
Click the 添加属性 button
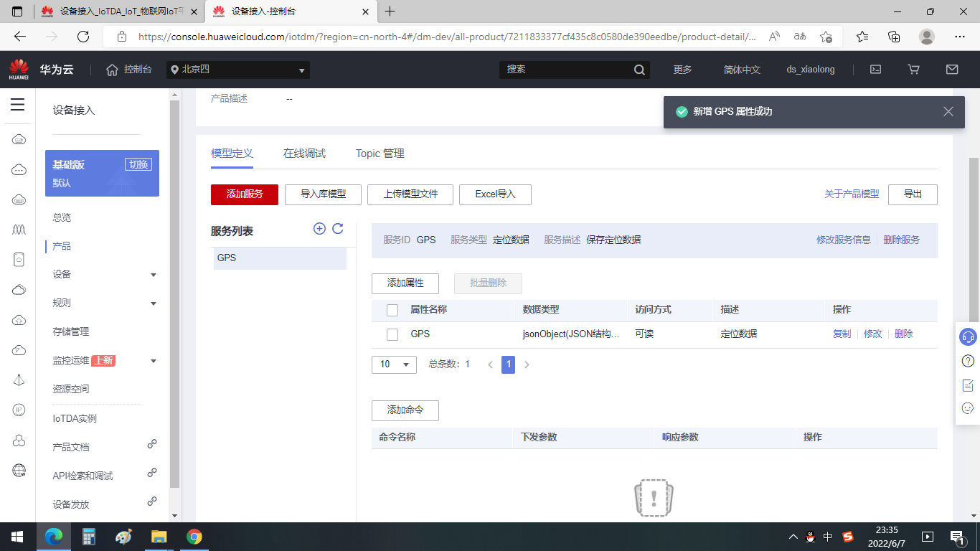tap(405, 283)
